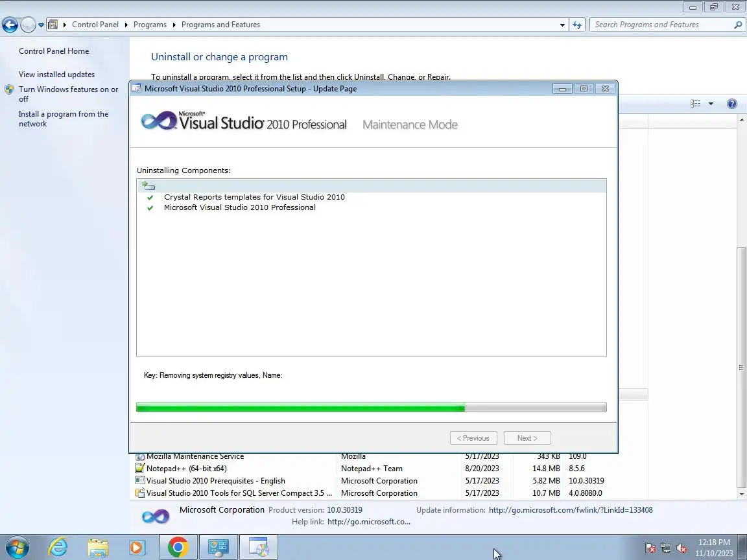Click the help link URL in details pane
This screenshot has width=747, height=560.
(369, 522)
